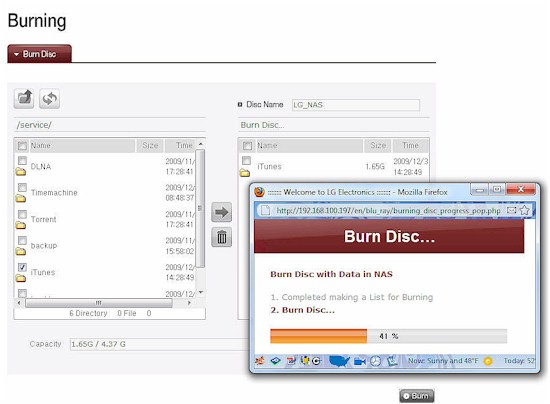The height and width of the screenshot is (404, 550).
Task: Click the sun weather icon in status bar
Action: pos(488,361)
